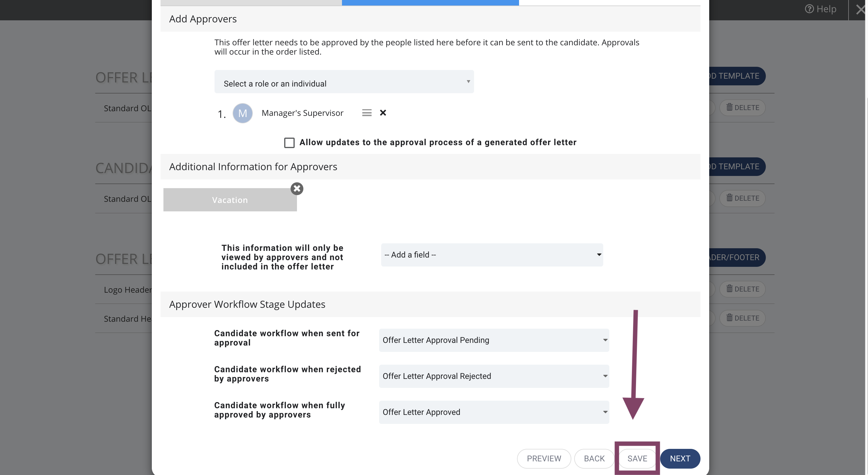The width and height of the screenshot is (868, 475).
Task: Click the blue active step in progress bar
Action: tap(430, 3)
